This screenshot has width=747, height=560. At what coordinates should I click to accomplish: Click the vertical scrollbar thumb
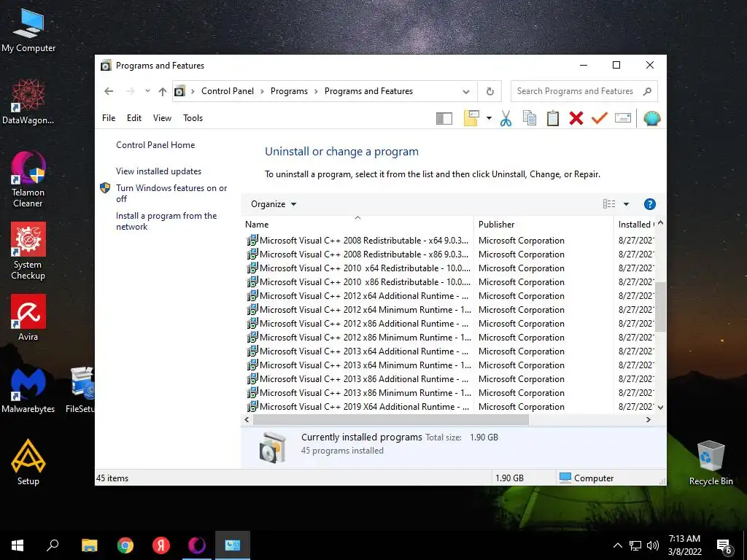[660, 307]
